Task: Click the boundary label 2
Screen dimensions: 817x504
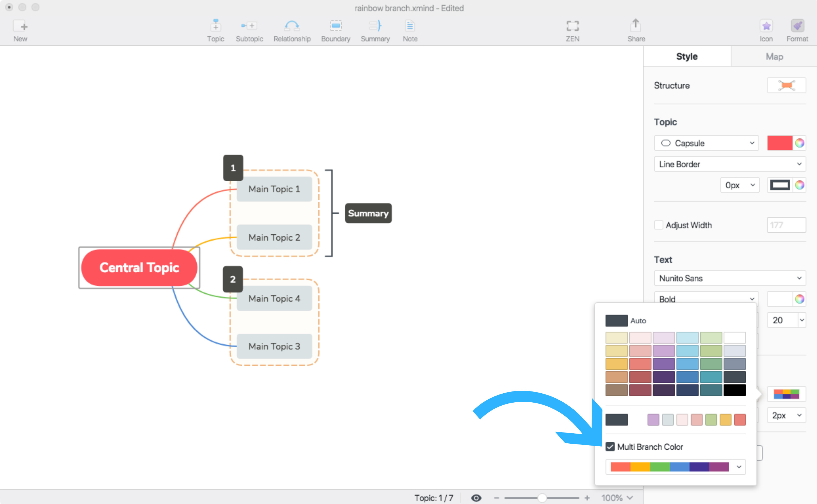Action: [233, 279]
